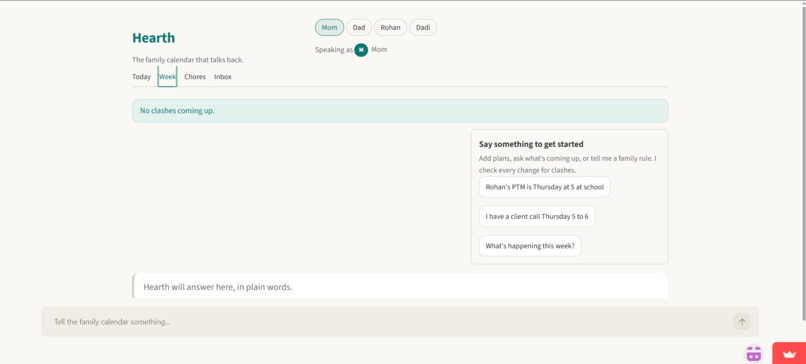Click the "Say something to get started" heading
This screenshot has width=806, height=364.
pyautogui.click(x=531, y=144)
